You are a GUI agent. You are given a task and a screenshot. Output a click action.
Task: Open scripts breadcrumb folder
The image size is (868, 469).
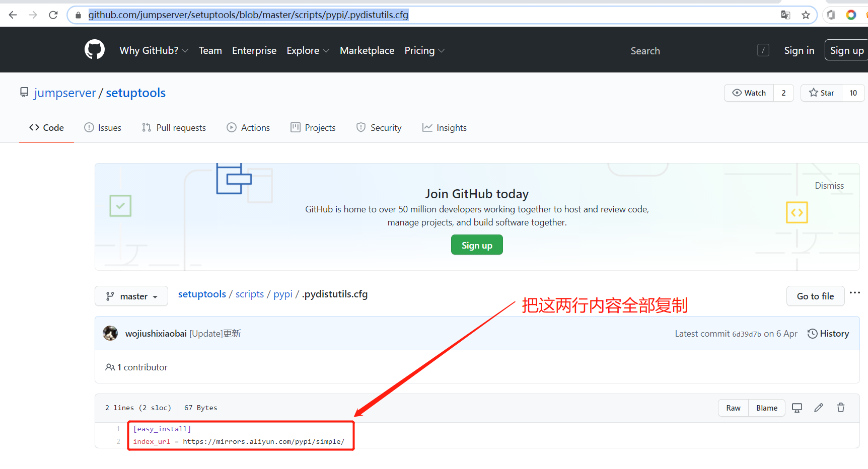tap(250, 294)
